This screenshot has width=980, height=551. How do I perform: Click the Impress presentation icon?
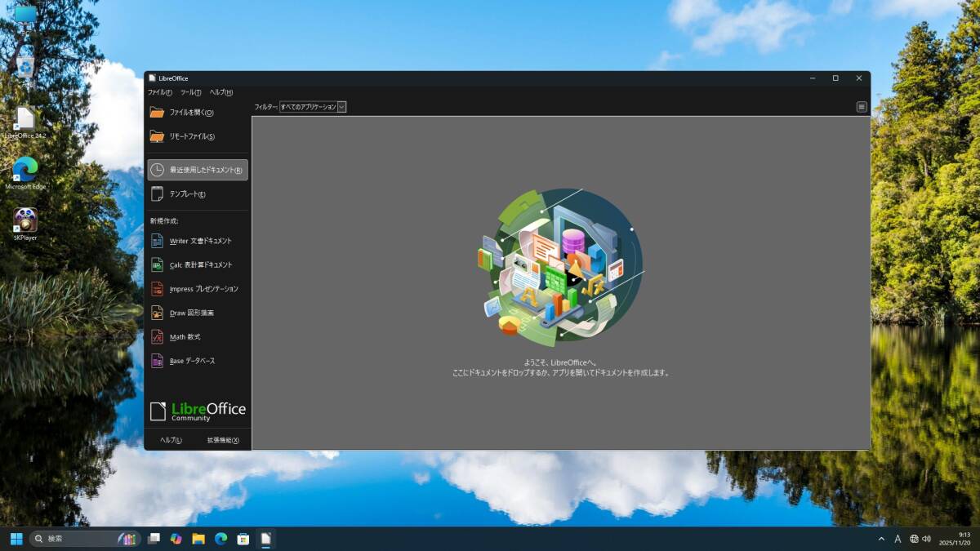(158, 289)
